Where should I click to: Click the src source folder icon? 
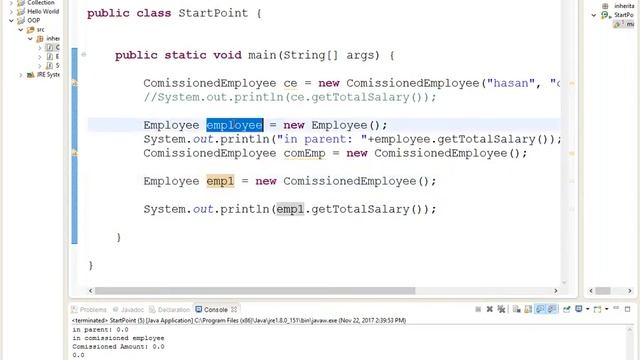(31, 30)
